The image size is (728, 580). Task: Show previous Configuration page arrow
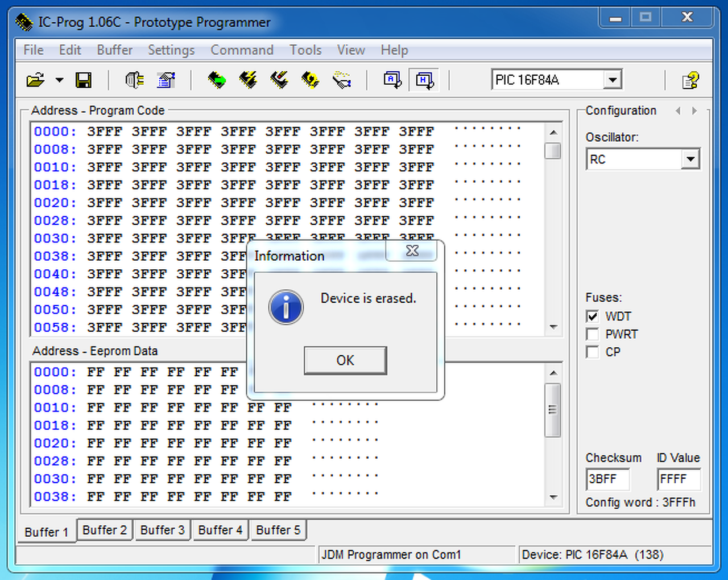click(678, 111)
